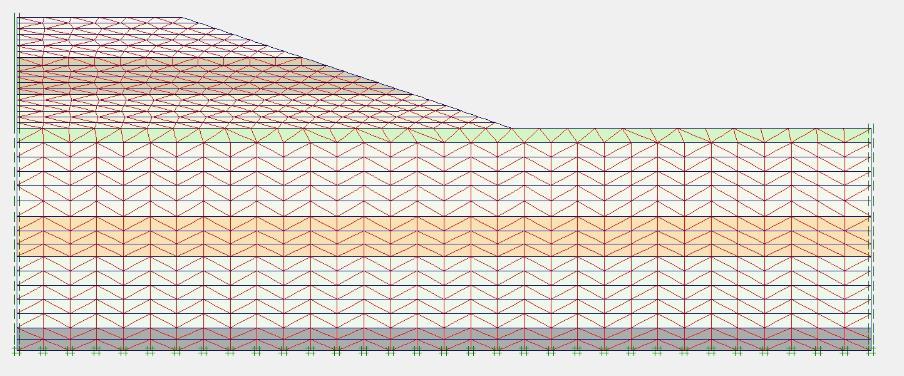
Task: Click the bottom-right corner of the model
Action: [871, 350]
